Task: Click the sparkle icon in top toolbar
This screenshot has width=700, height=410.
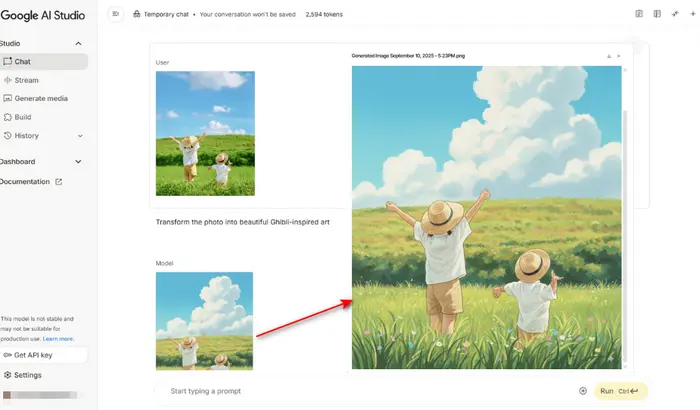Action: coord(675,14)
